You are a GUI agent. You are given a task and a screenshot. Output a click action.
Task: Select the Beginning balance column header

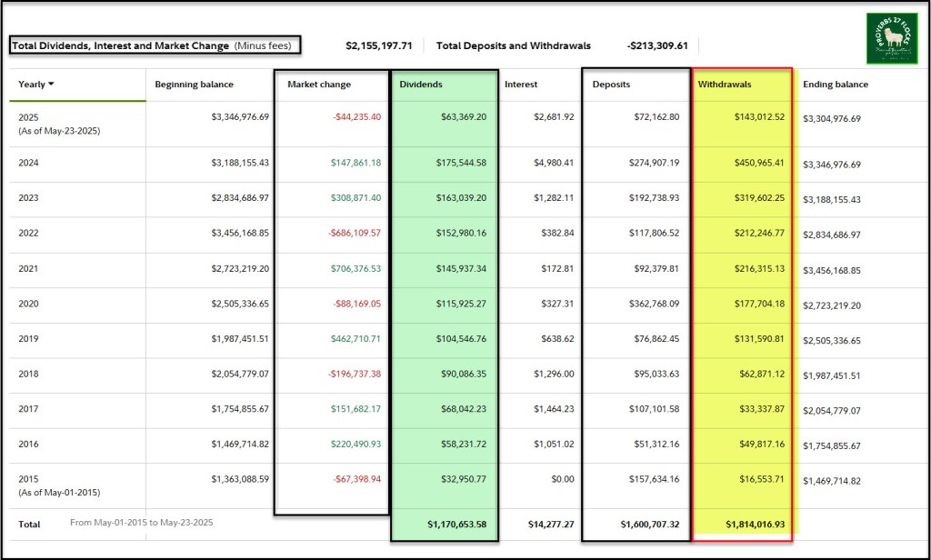tap(194, 85)
